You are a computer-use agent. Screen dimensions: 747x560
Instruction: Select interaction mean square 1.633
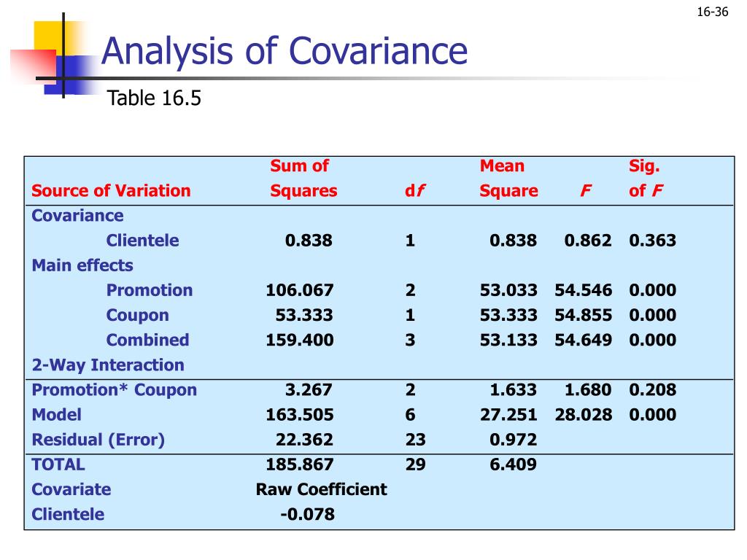[x=513, y=389]
